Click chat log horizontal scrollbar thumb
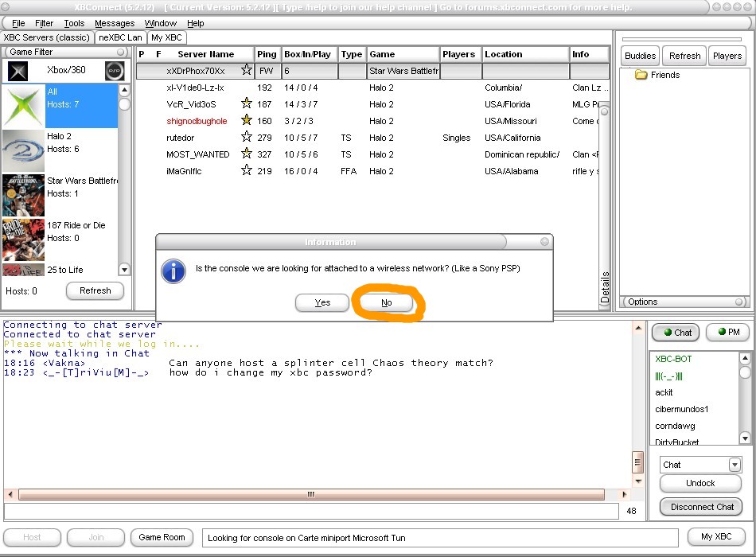756x557 pixels. [x=311, y=494]
